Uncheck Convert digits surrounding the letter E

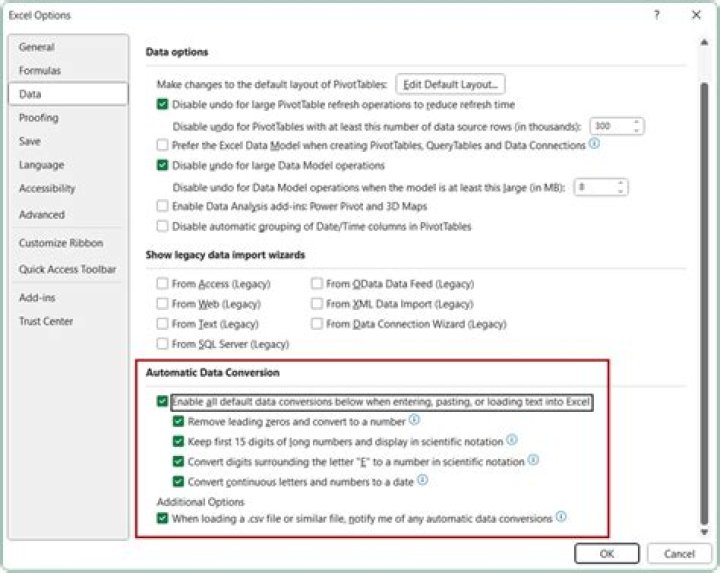pos(178,461)
